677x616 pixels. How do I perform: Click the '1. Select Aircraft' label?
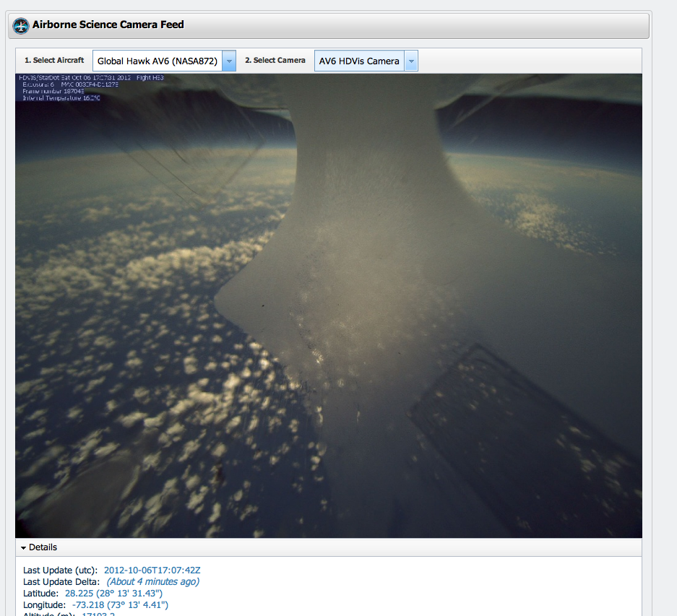54,61
